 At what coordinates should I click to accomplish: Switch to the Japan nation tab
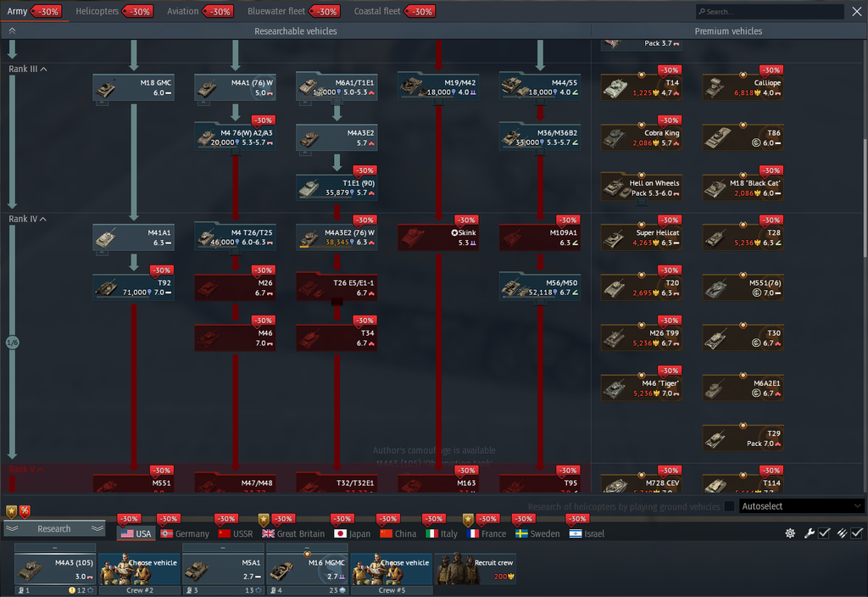(x=353, y=534)
